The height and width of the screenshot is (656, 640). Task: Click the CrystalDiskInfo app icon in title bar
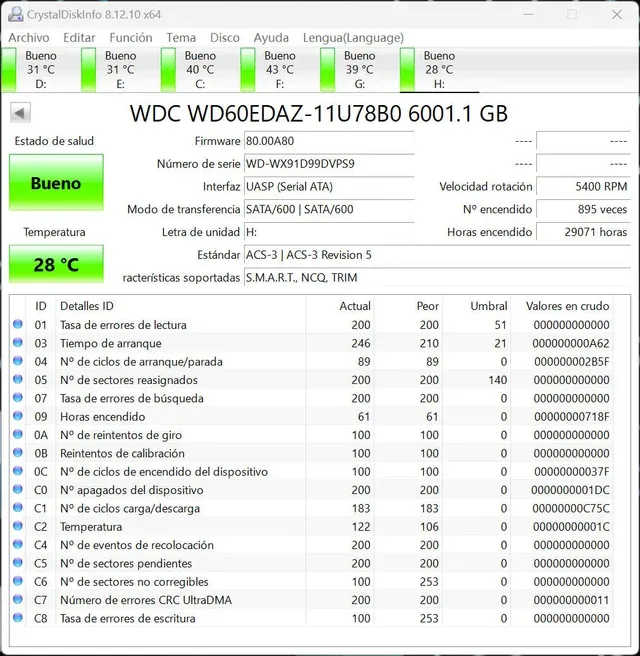(15, 14)
